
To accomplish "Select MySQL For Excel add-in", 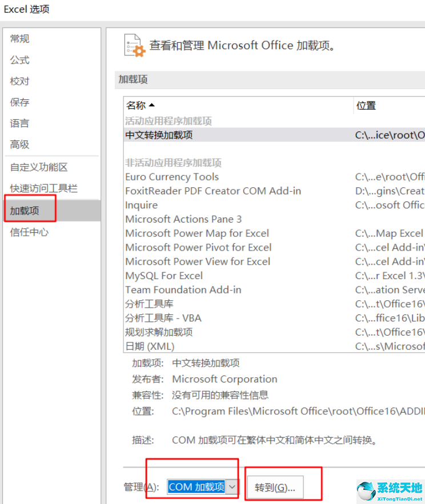I will click(x=274, y=276).
